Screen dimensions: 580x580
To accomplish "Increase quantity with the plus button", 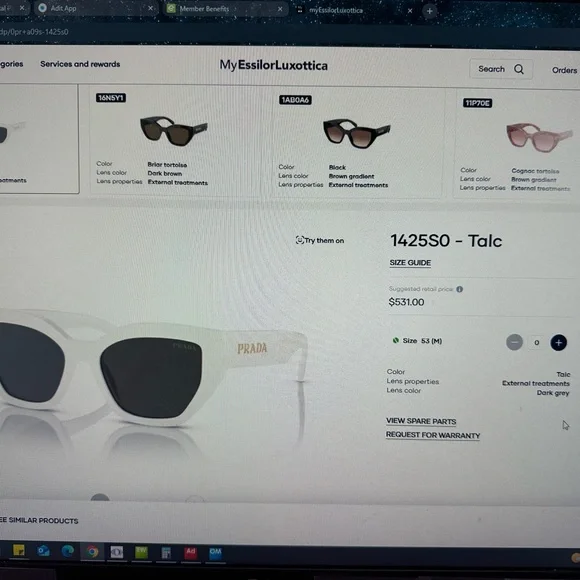I will 558,343.
